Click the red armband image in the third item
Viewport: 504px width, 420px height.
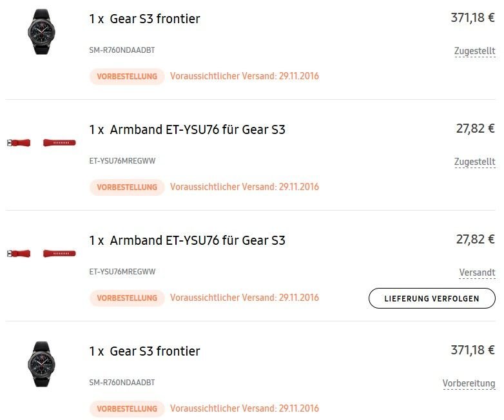pyautogui.click(x=41, y=253)
